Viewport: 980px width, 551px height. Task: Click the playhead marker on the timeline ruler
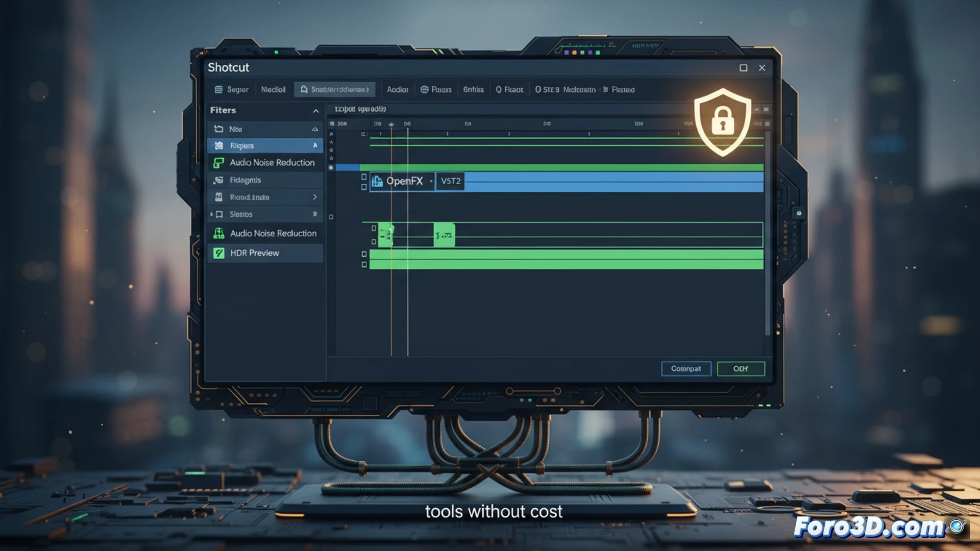tap(391, 124)
